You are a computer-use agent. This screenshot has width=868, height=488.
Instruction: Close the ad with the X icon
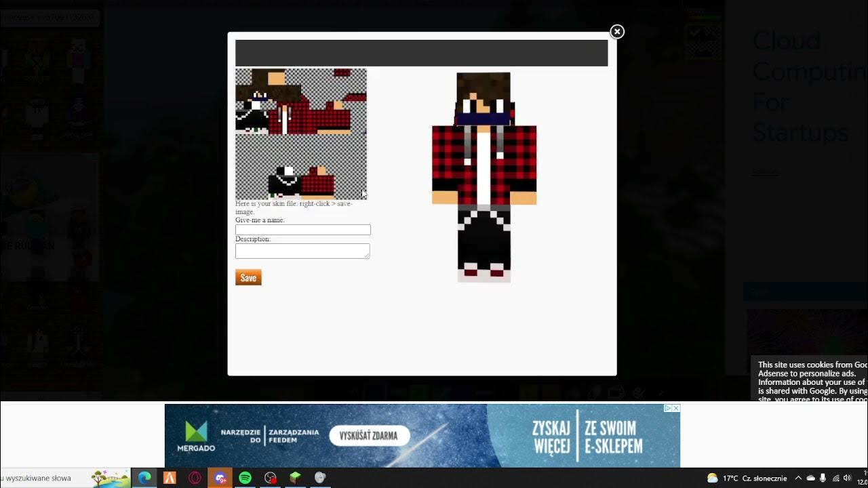pyautogui.click(x=676, y=409)
